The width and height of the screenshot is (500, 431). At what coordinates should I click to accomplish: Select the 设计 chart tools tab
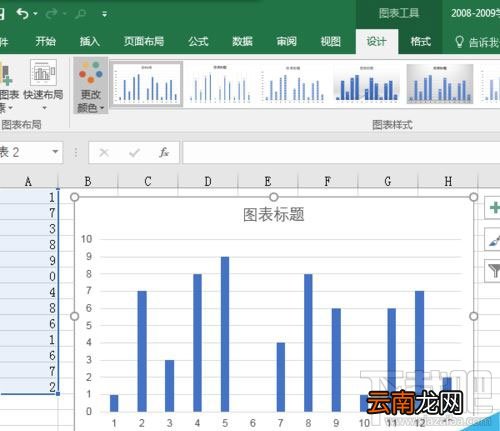point(377,41)
